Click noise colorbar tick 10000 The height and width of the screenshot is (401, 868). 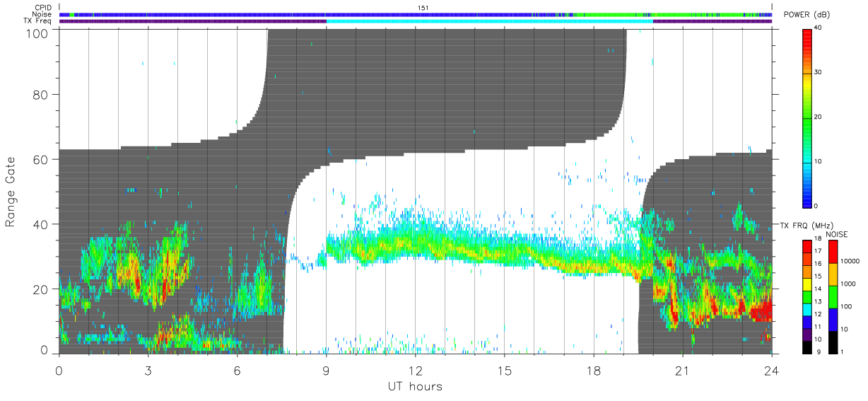click(851, 262)
